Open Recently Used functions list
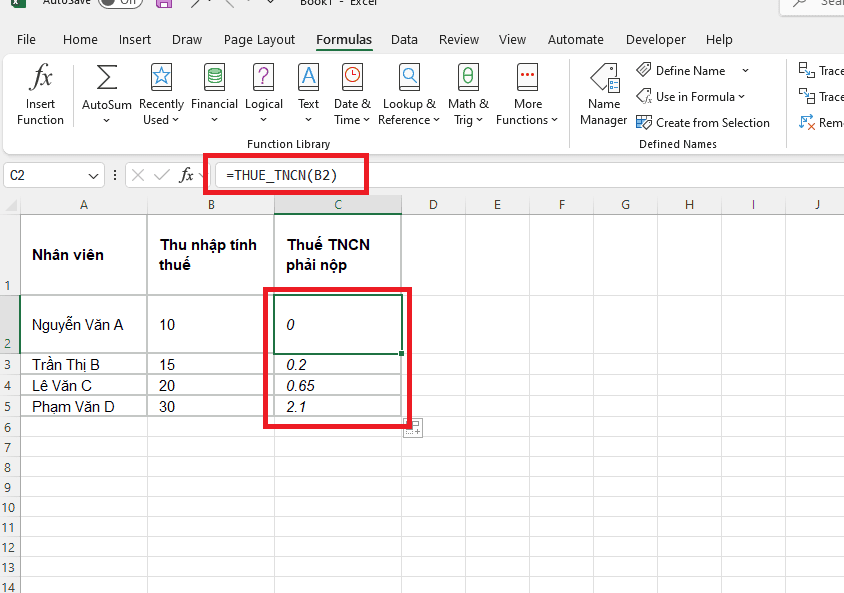The image size is (844, 593). point(161,94)
